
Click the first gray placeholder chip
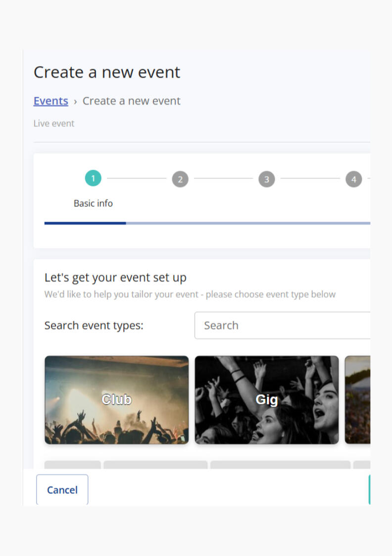pyautogui.click(x=73, y=465)
